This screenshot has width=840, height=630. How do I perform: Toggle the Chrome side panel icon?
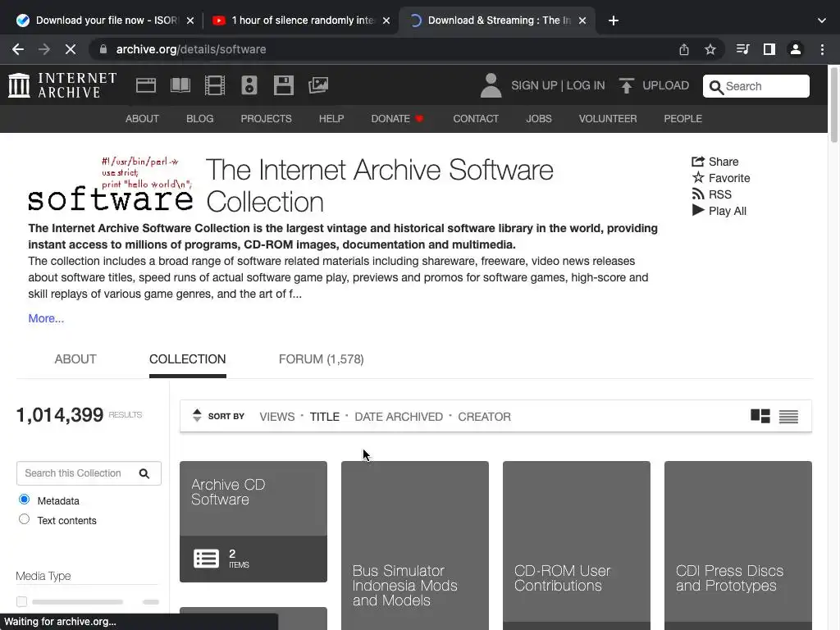click(769, 49)
